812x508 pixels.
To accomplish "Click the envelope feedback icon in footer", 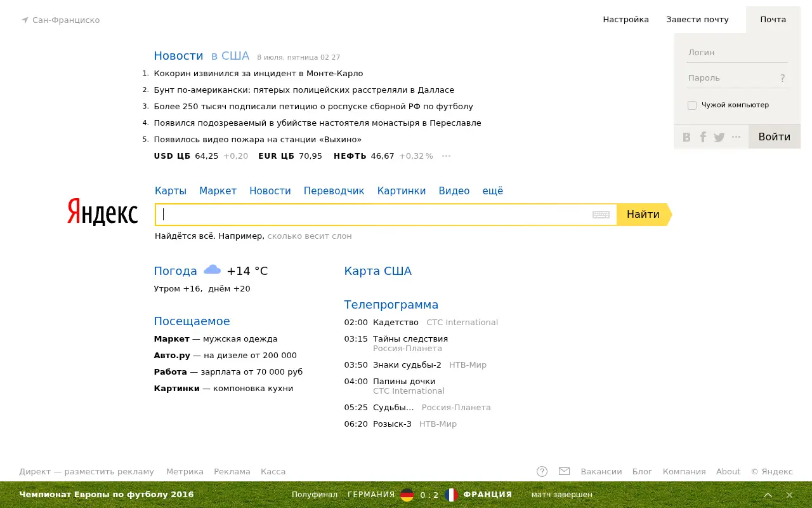I will [564, 471].
